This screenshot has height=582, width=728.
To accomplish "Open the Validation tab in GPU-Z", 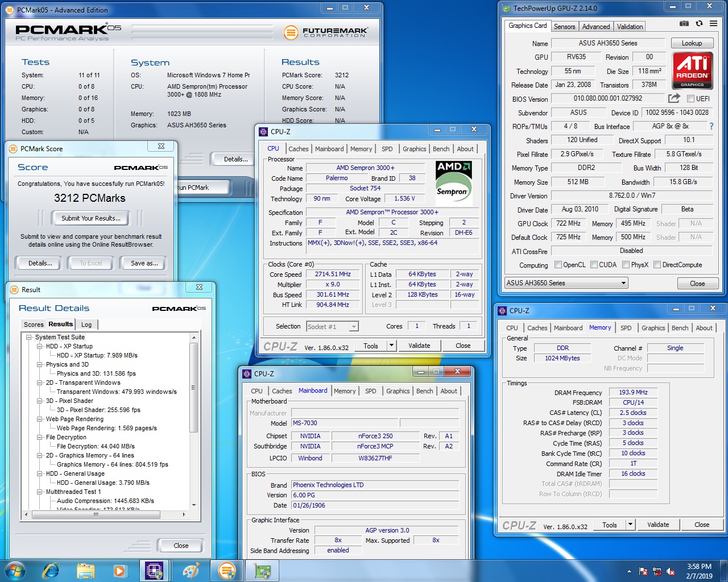I will tap(630, 27).
